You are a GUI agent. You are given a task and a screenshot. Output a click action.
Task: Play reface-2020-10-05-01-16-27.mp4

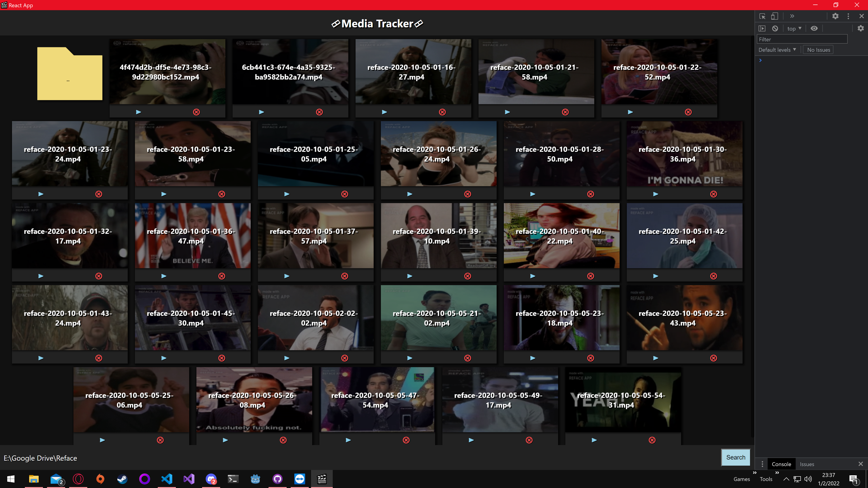384,112
